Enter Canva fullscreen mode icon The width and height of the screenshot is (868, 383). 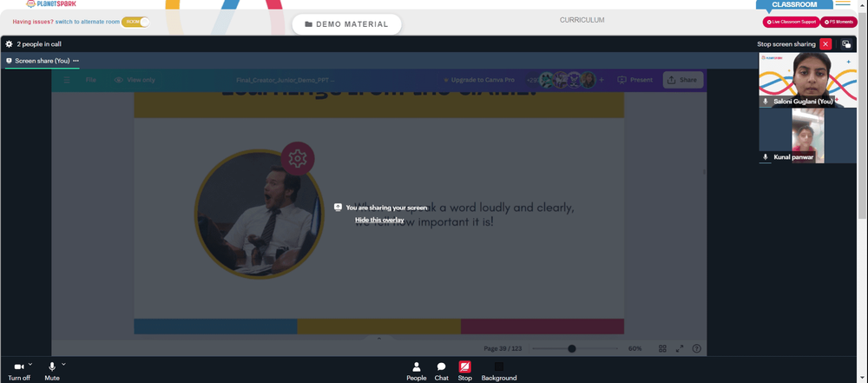point(680,348)
